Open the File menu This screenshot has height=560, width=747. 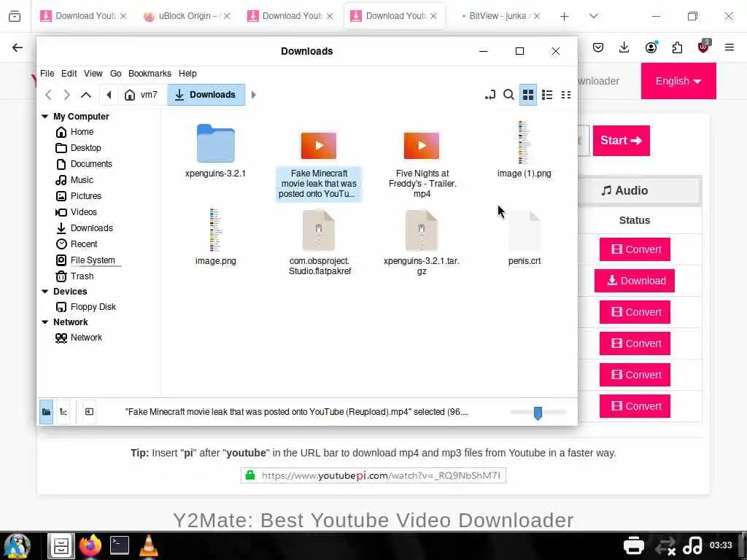point(47,74)
